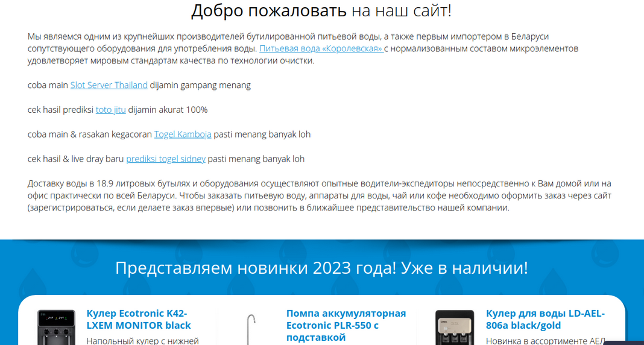Select text 'dijamin gampang menang'

(x=200, y=86)
